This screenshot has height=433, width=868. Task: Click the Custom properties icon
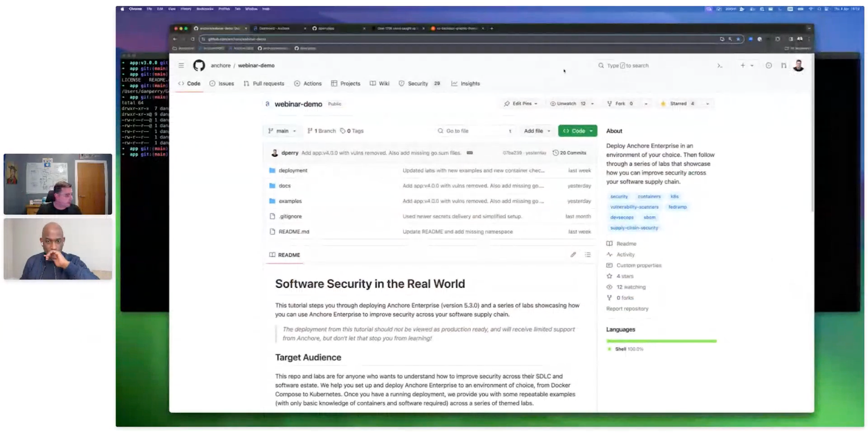[x=609, y=266]
